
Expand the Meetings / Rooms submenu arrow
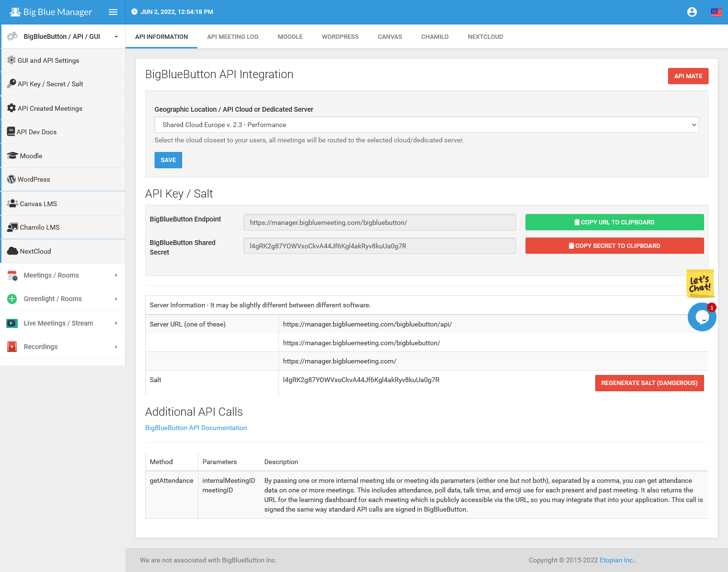tap(116, 275)
